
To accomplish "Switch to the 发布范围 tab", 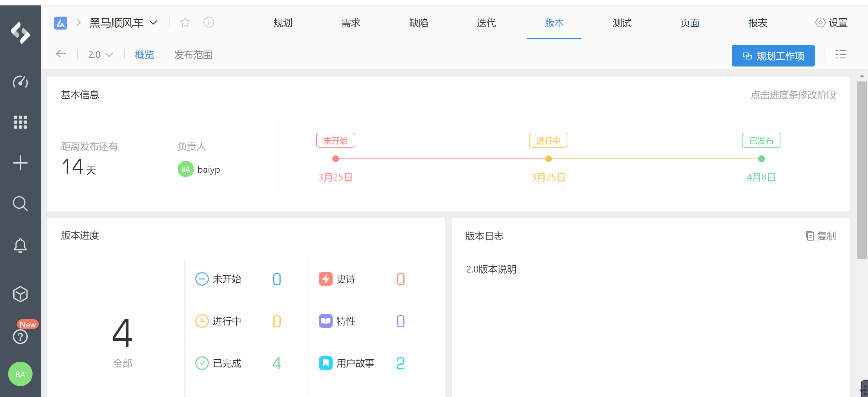I will (193, 55).
